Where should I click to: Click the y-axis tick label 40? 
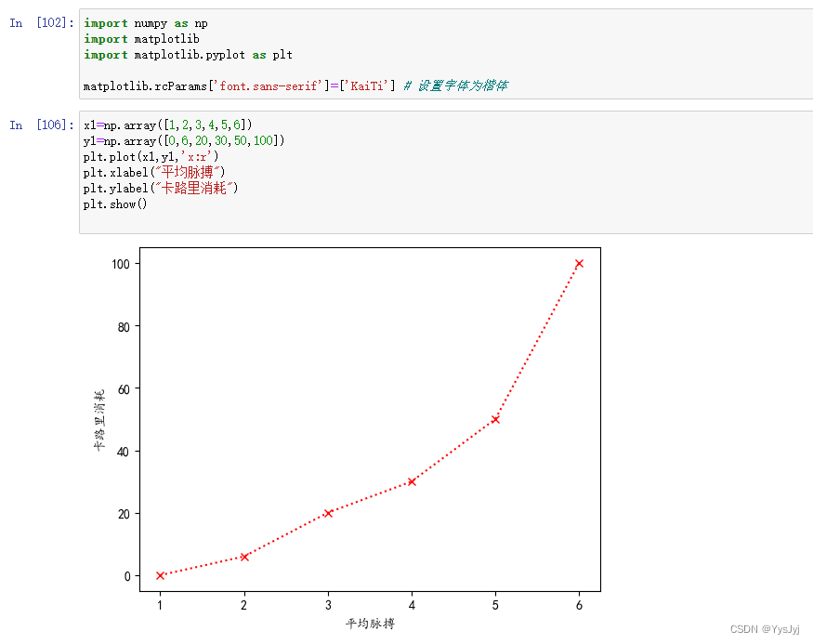point(124,452)
